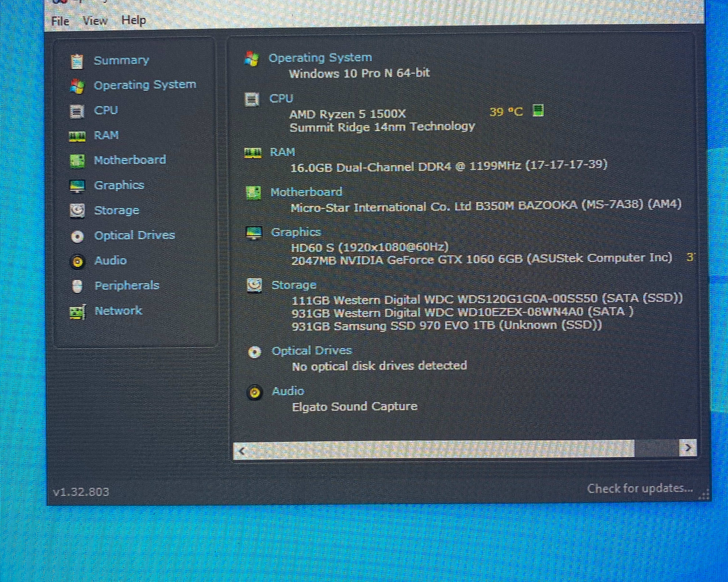Open the Peripherals sidebar section
This screenshot has height=582, width=728.
[127, 286]
